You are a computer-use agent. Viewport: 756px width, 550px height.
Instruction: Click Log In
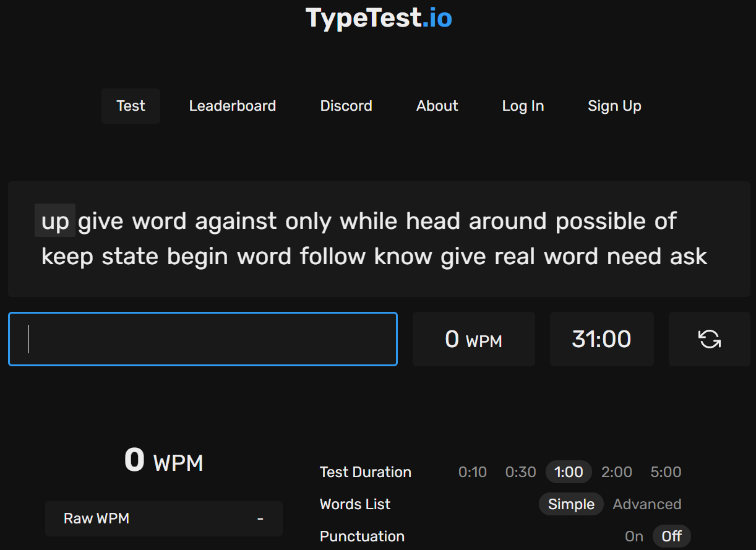(x=523, y=106)
